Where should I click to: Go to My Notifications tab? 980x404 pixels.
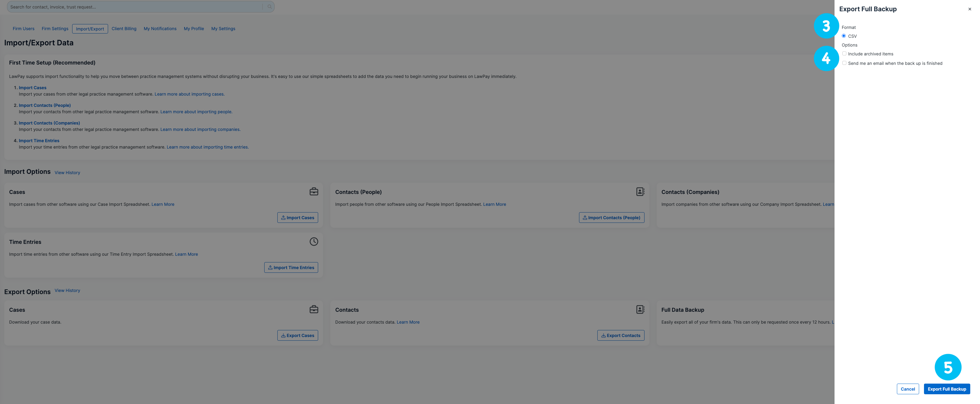click(x=160, y=29)
